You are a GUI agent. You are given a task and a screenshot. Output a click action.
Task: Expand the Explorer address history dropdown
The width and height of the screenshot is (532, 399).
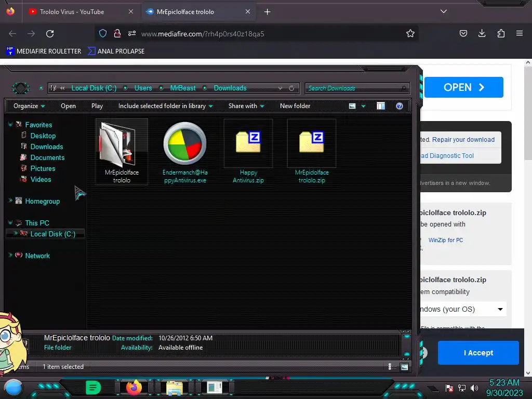tap(280, 88)
